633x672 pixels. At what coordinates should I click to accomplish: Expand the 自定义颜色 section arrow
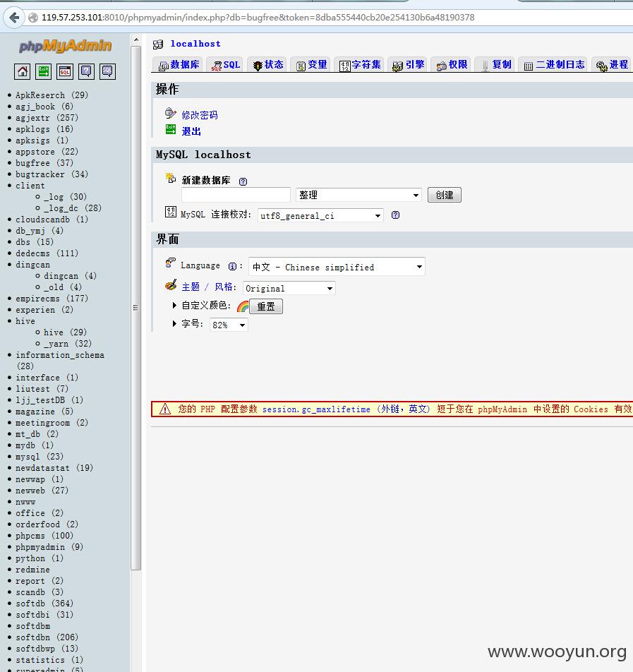click(x=174, y=305)
